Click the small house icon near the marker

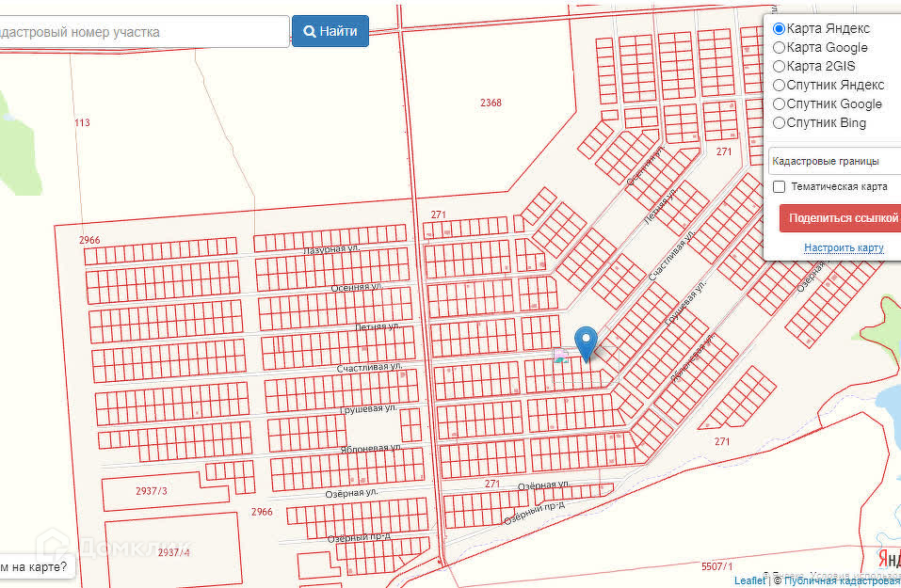pyautogui.click(x=561, y=356)
